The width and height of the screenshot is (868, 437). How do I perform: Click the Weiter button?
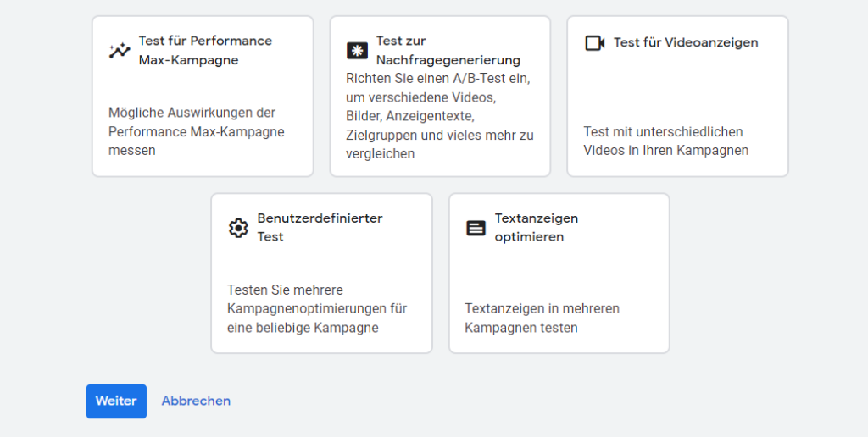(x=116, y=401)
